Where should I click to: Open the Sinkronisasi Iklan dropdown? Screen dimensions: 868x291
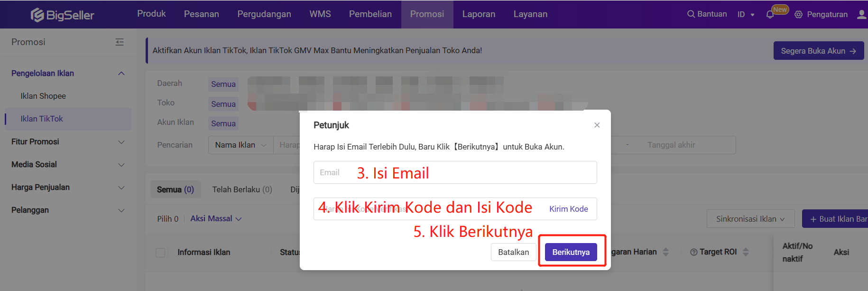750,219
